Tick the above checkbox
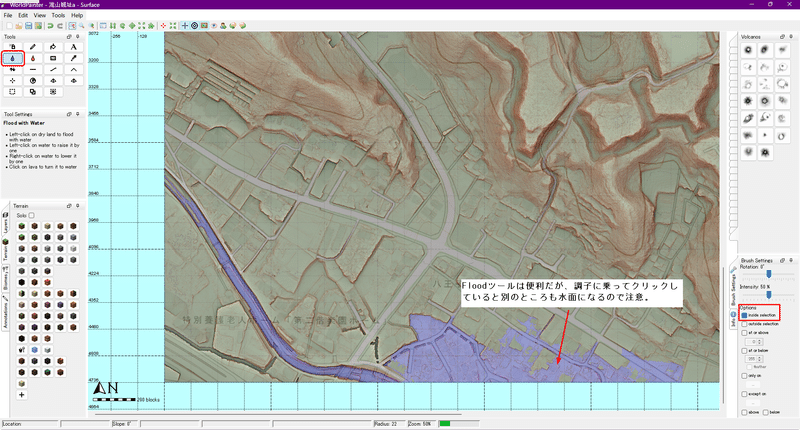The width and height of the screenshot is (800, 430). [744, 412]
